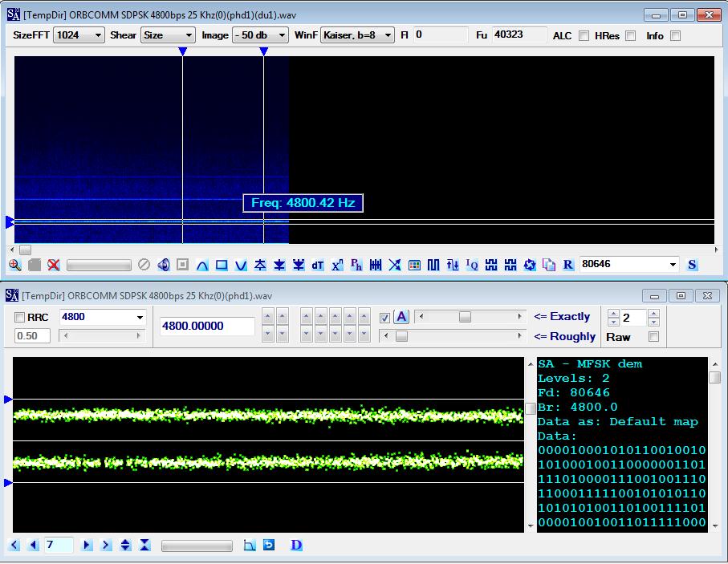This screenshot has height=564, width=728.
Task: Open the SizeFFT 1024 dropdown
Action: (98, 35)
